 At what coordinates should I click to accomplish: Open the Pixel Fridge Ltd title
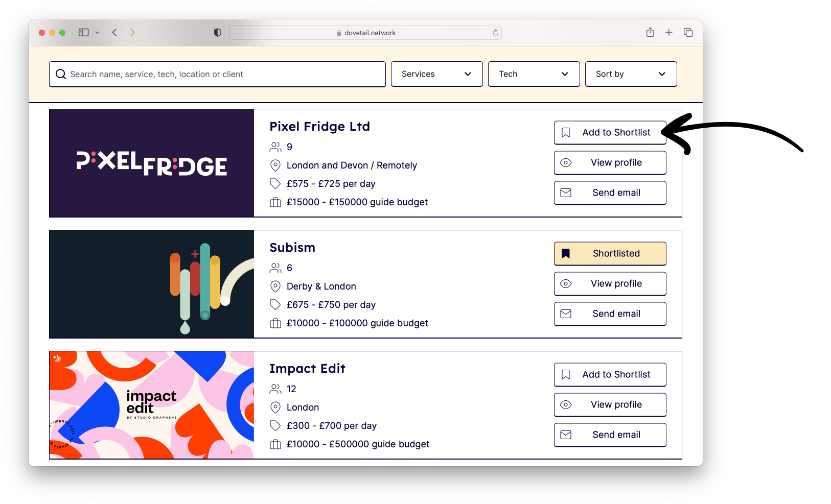click(319, 126)
